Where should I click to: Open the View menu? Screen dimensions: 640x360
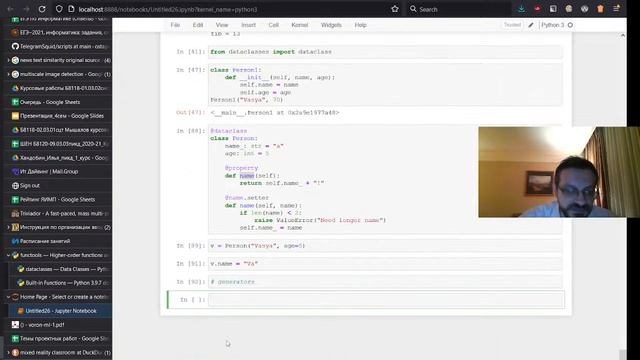point(222,25)
